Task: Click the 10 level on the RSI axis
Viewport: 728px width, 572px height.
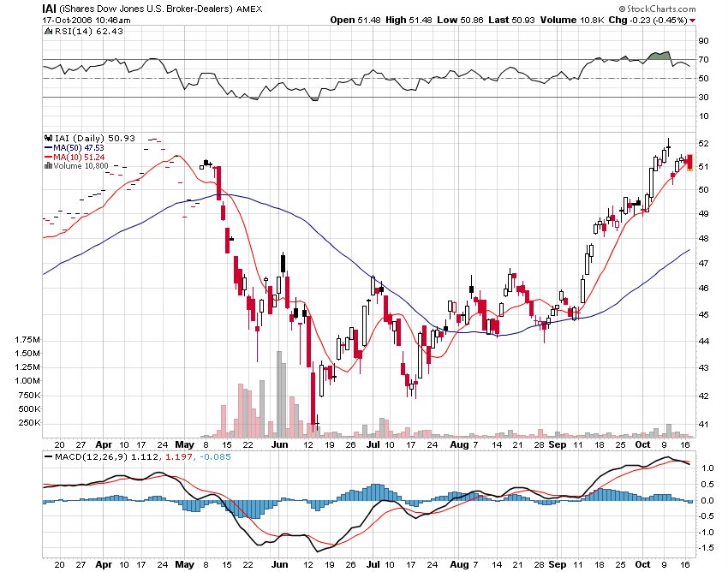Action: [703, 116]
